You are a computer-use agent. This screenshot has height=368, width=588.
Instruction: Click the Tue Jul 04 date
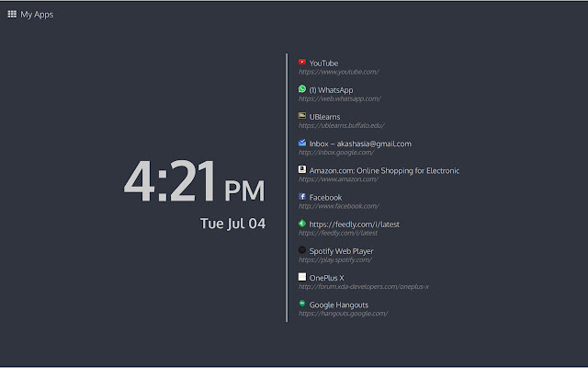pos(232,224)
